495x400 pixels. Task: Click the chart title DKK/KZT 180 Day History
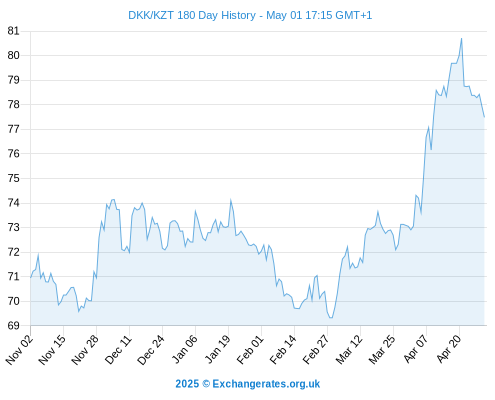click(x=192, y=15)
